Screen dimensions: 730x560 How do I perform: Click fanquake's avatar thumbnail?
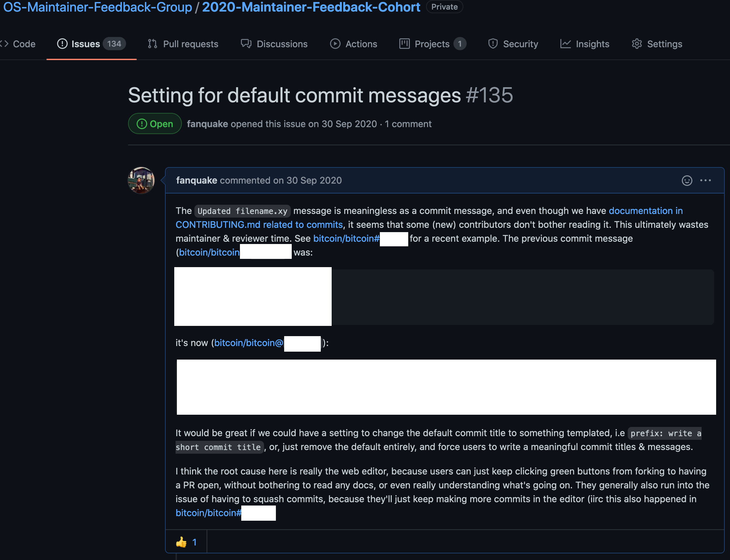(x=141, y=180)
